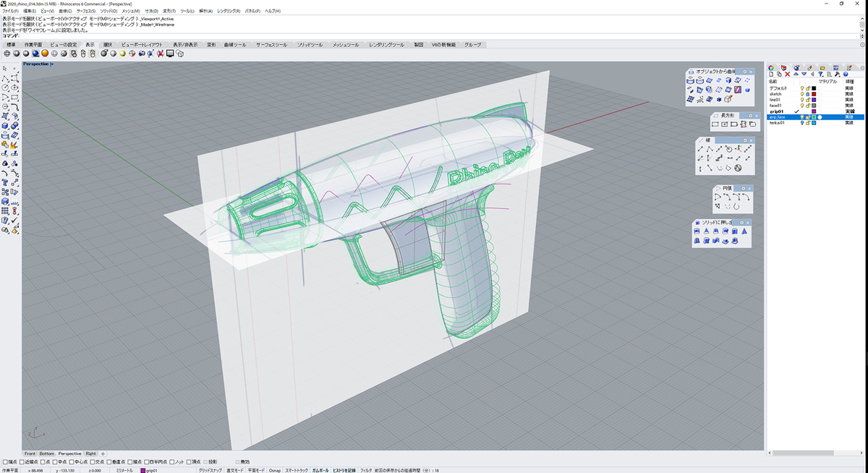Viewport: 868px width, 473px height.
Task: Open the ミリメートル units field in status bar
Action: (126, 470)
